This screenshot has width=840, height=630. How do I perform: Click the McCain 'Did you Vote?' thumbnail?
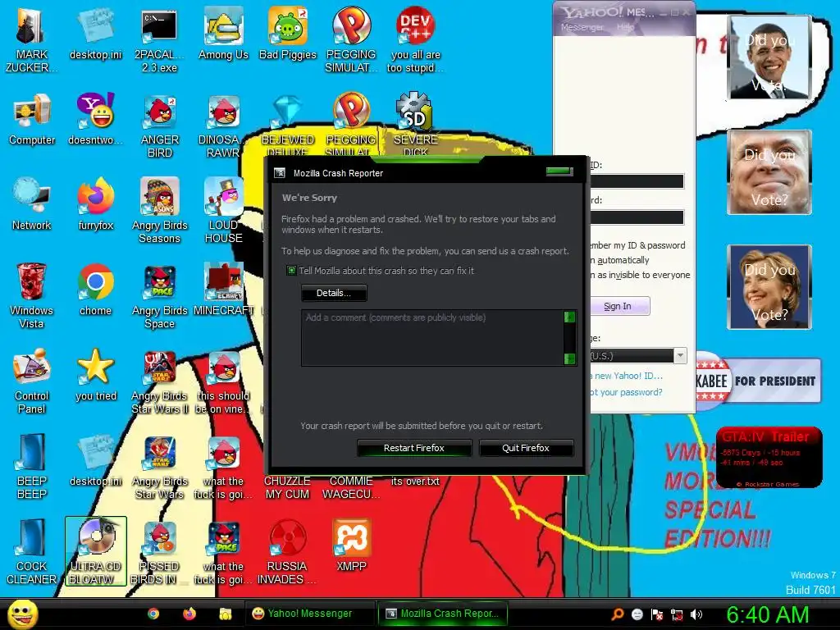tap(769, 172)
